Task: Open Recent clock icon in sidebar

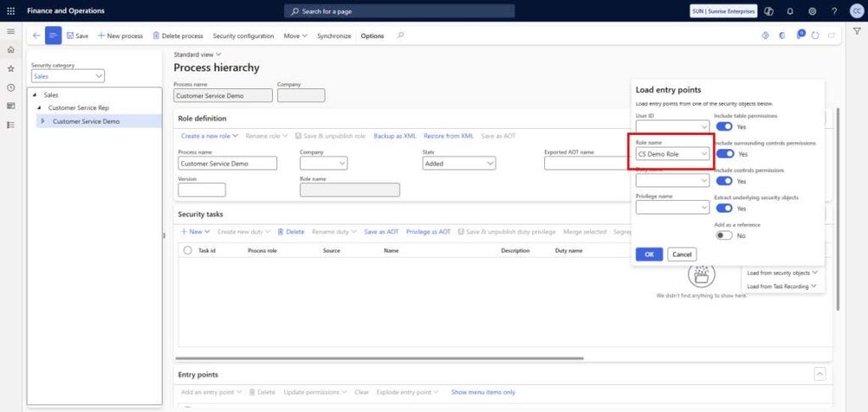Action: [10, 87]
